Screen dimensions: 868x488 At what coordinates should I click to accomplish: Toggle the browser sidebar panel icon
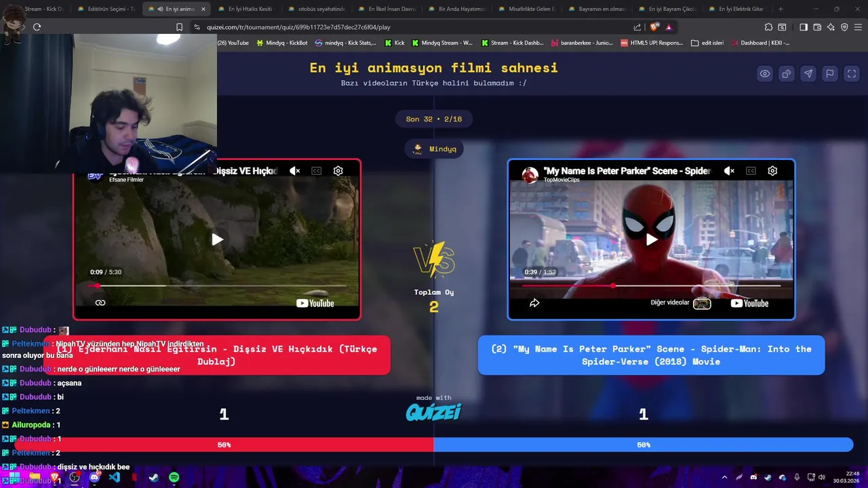pos(804,27)
